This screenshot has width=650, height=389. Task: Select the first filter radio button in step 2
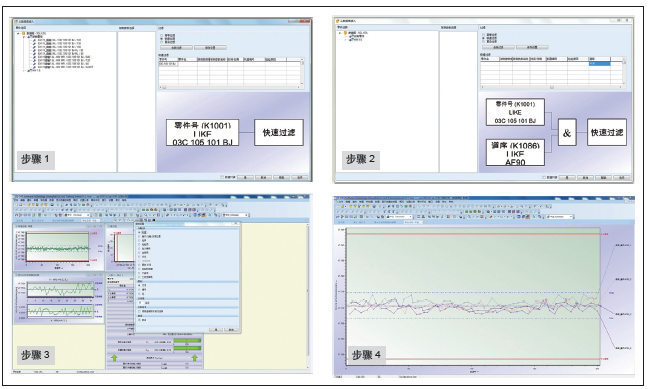pyautogui.click(x=483, y=35)
